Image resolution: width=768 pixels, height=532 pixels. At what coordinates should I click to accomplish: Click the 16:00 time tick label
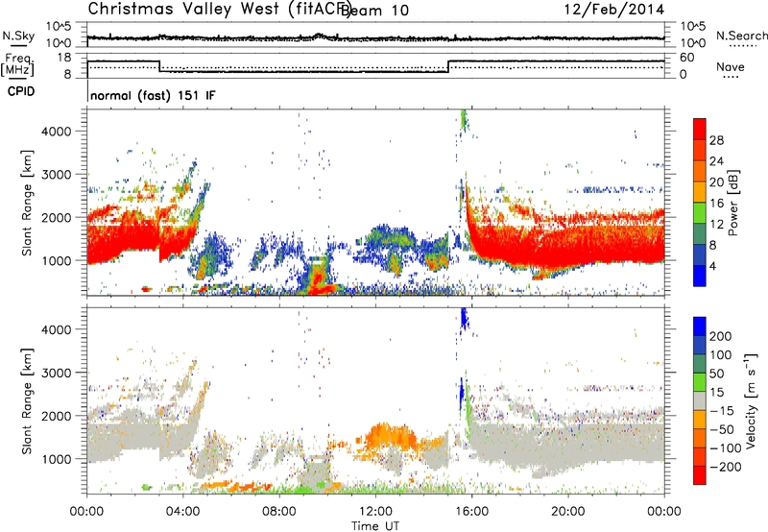471,512
